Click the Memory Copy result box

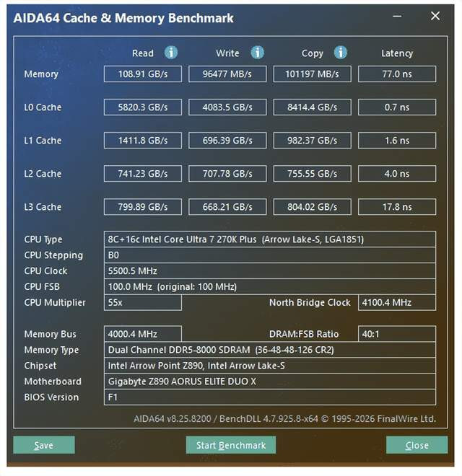(313, 74)
